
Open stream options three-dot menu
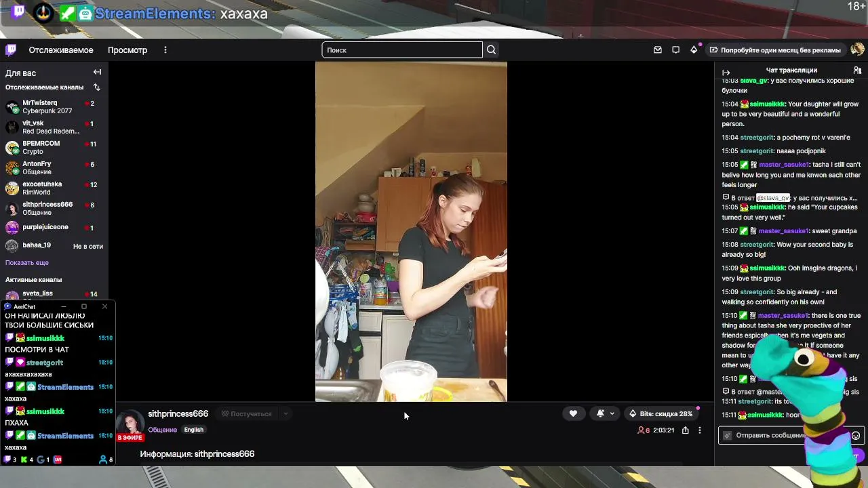click(x=700, y=430)
